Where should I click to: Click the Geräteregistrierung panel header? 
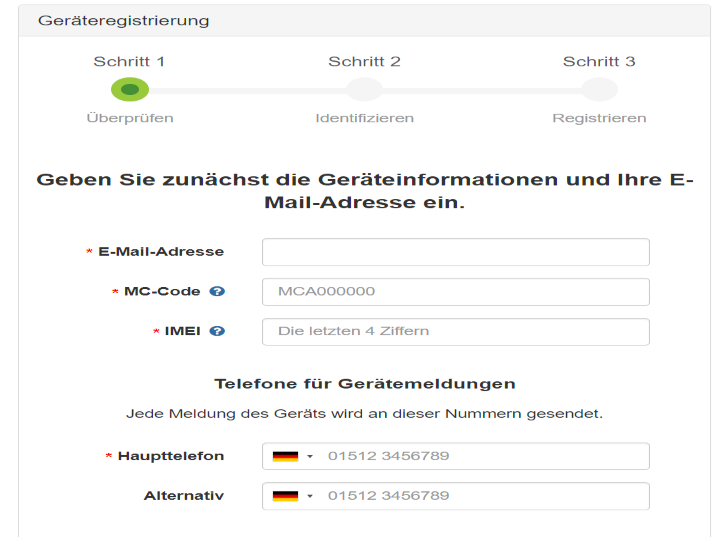pyautogui.click(x=364, y=21)
